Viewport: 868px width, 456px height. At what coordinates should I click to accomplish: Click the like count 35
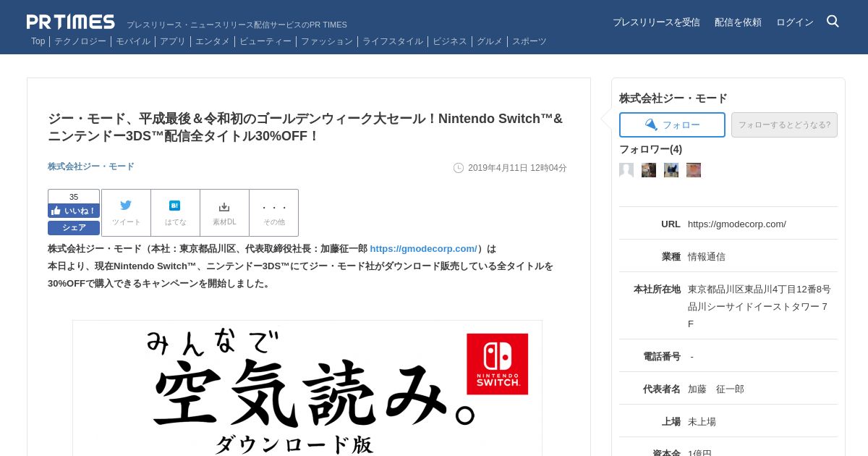[74, 196]
